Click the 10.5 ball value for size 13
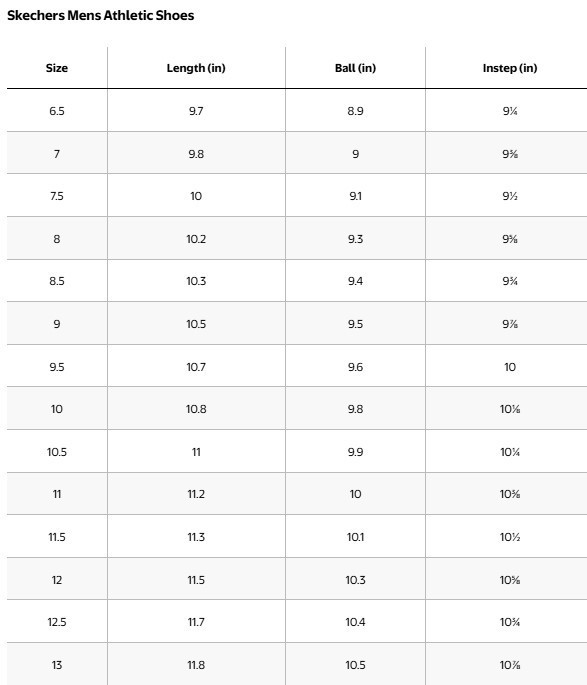This screenshot has width=587, height=685. [356, 665]
